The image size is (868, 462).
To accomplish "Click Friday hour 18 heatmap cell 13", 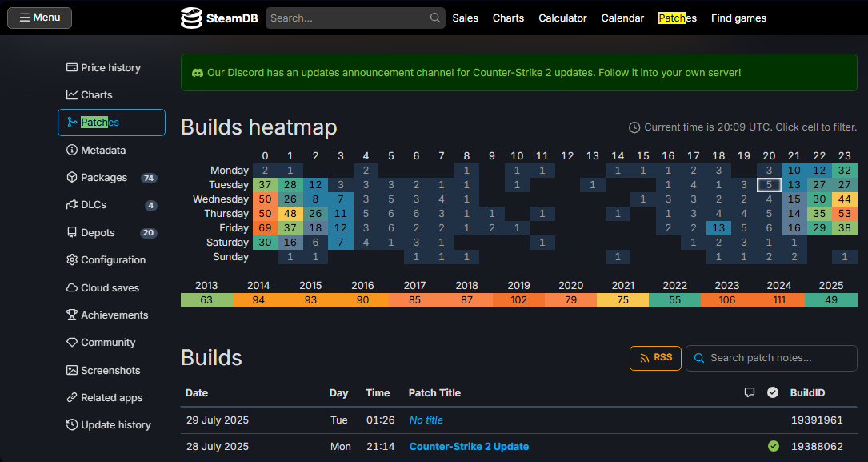I will click(x=718, y=227).
